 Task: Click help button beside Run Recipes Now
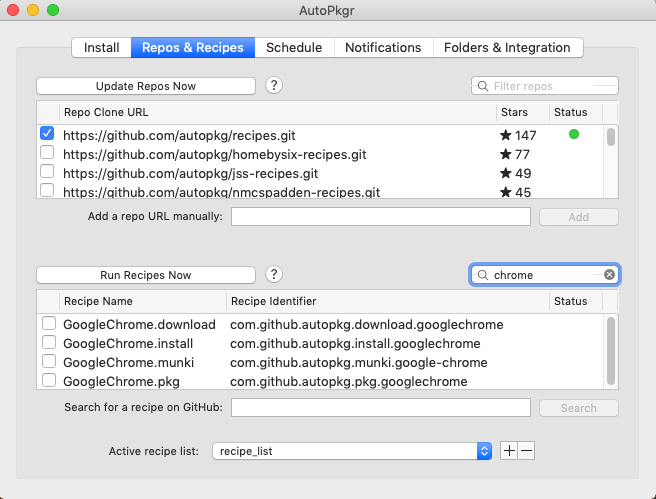coord(274,275)
